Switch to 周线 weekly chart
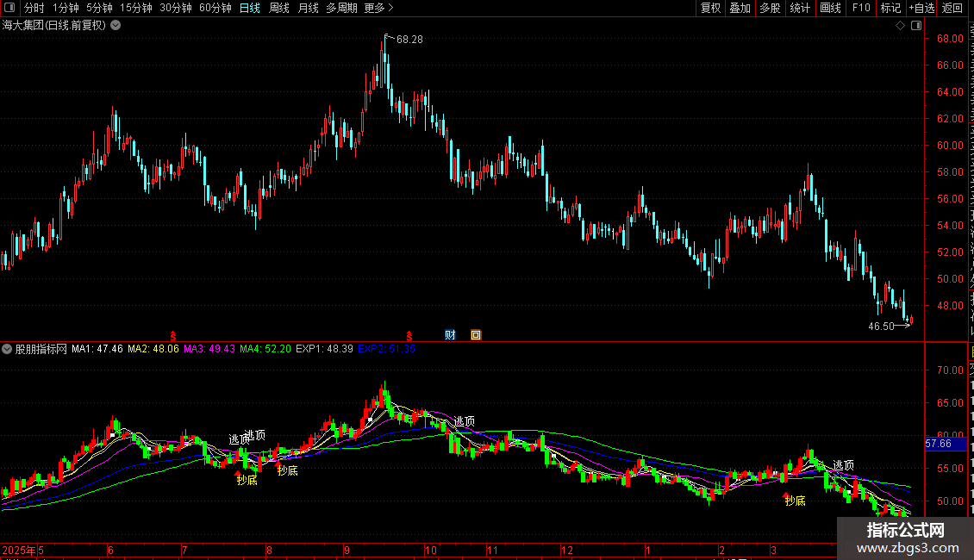 tap(279, 8)
